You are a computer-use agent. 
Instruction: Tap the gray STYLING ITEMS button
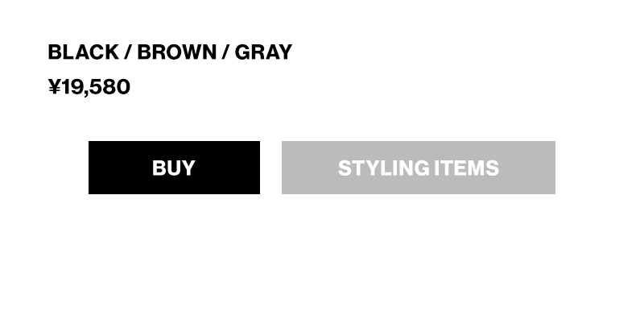(418, 168)
